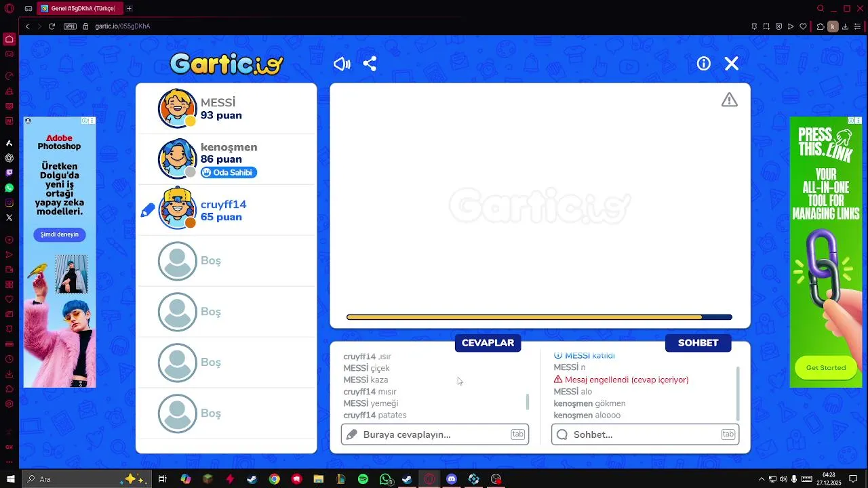Click the Gartic.io logo
Screen dimensions: 868x488
[226, 64]
